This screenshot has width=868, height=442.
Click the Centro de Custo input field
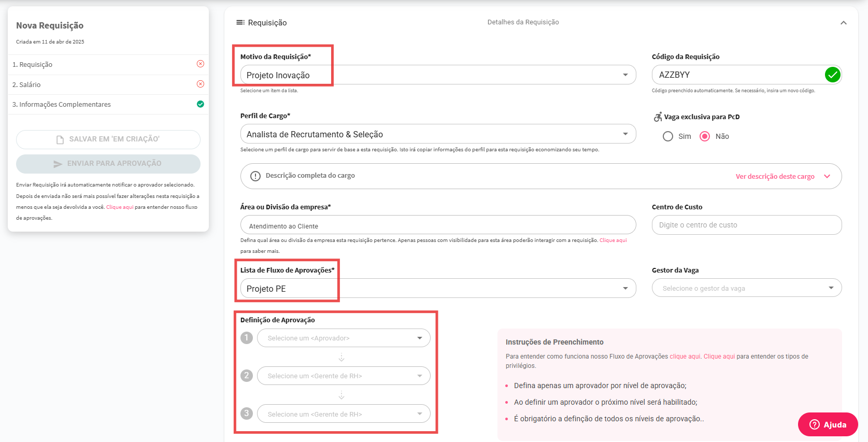[x=746, y=225]
